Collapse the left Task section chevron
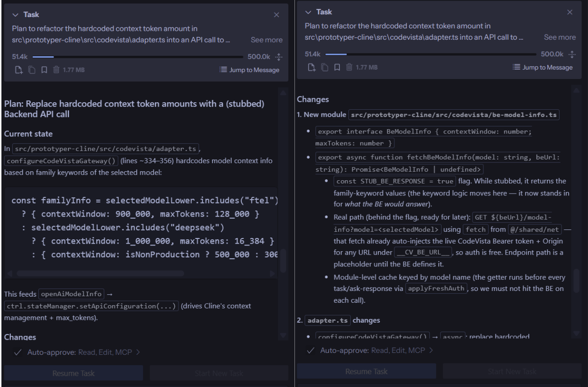The width and height of the screenshot is (588, 387). coord(16,15)
